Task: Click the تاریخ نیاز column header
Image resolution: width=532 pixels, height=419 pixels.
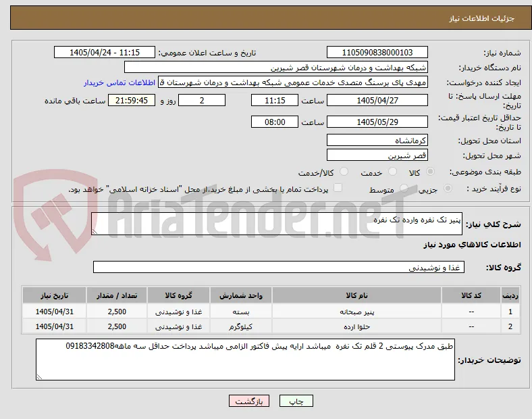Action: pyautogui.click(x=54, y=295)
